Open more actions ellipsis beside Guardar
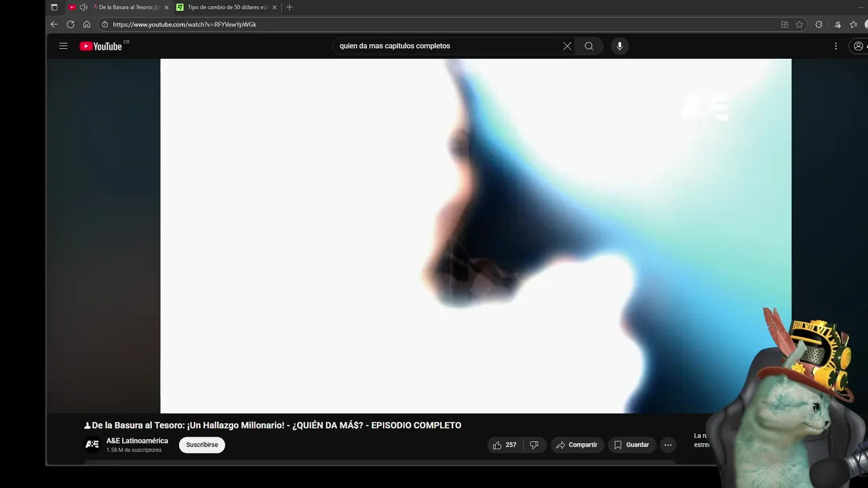Image resolution: width=868 pixels, height=488 pixels. pyautogui.click(x=668, y=445)
